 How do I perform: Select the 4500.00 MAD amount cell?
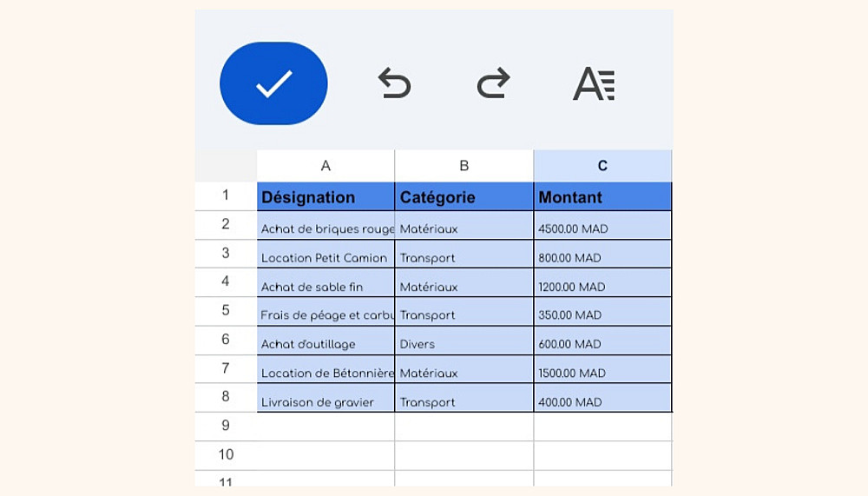tap(602, 228)
